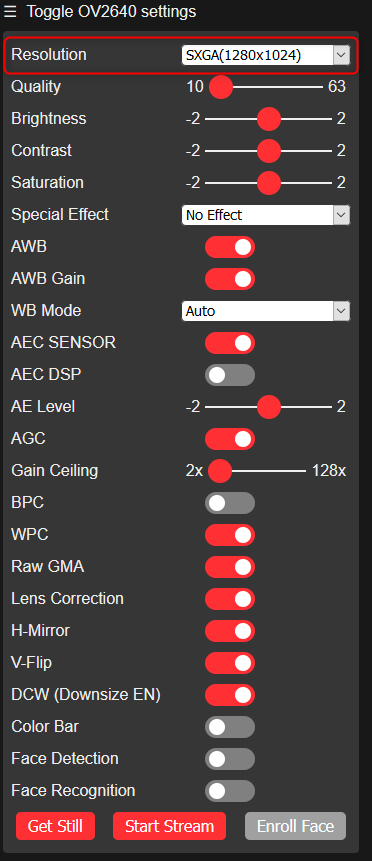Turn on Face Detection

pyautogui.click(x=230, y=759)
